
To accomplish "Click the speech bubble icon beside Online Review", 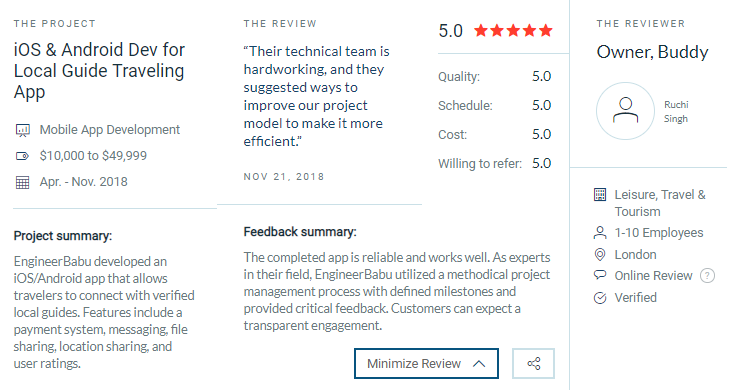I will tap(600, 275).
